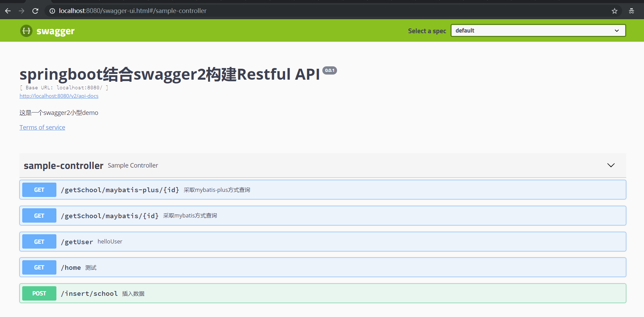Click the helloUser description text
The height and width of the screenshot is (317, 644).
coord(110,241)
